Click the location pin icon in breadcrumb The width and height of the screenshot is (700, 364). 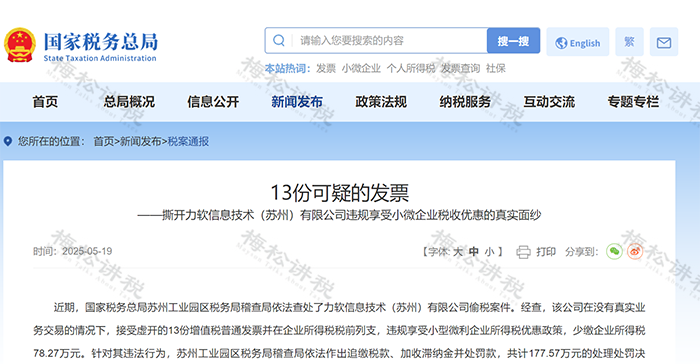coord(8,142)
